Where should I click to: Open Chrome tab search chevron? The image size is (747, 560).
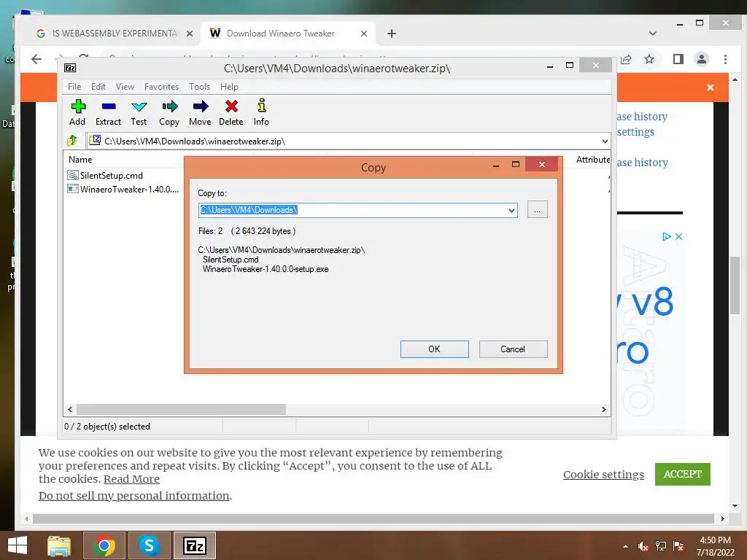click(653, 34)
